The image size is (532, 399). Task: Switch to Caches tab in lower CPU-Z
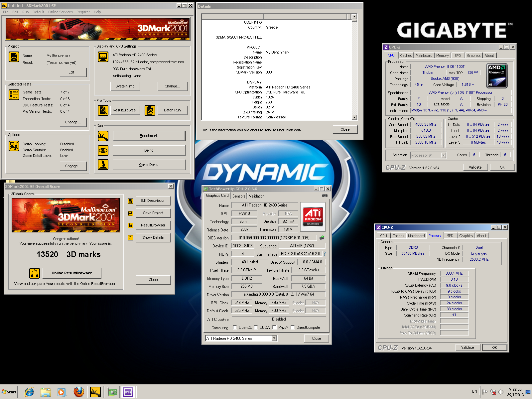click(398, 236)
